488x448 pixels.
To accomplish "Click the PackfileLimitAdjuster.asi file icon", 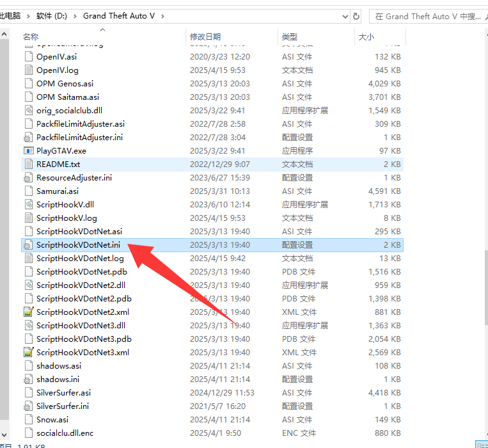I will (x=29, y=124).
